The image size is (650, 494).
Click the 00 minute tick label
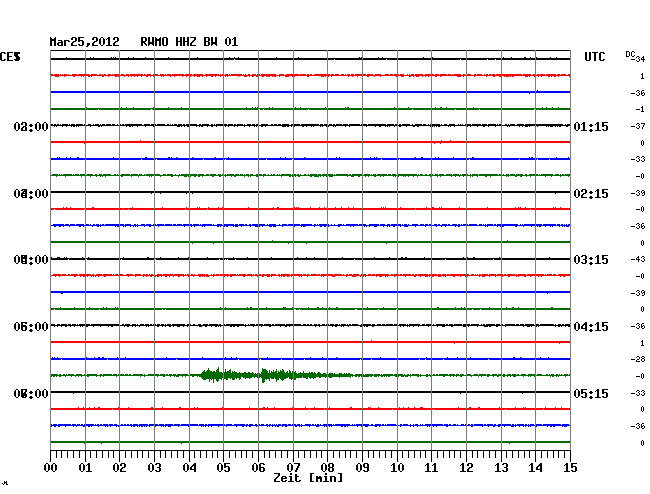[51, 468]
